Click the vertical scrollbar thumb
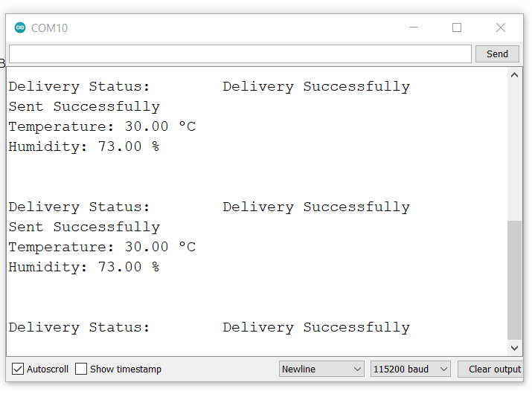 (515, 279)
